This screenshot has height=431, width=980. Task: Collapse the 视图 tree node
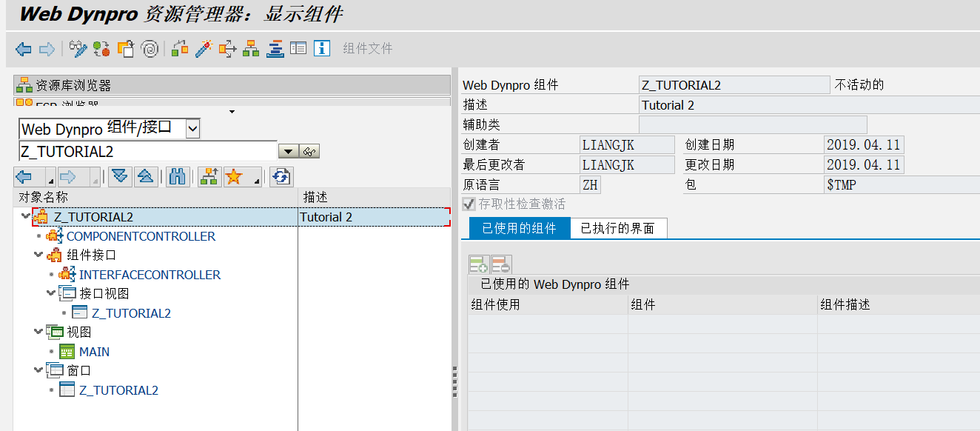[38, 333]
